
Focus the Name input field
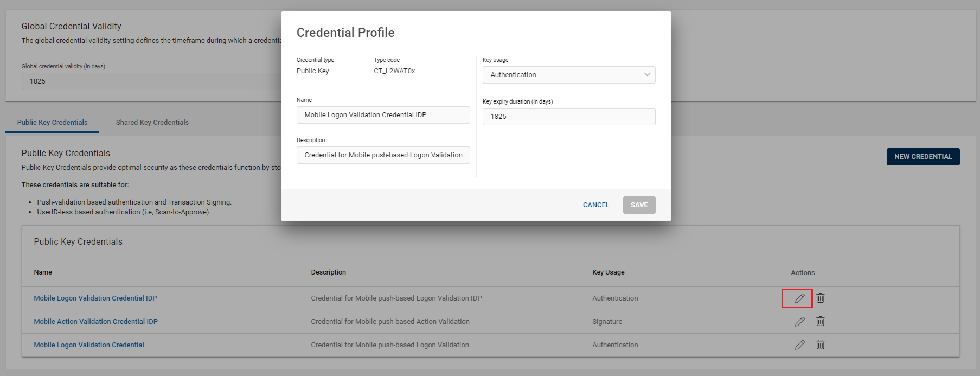click(x=383, y=115)
